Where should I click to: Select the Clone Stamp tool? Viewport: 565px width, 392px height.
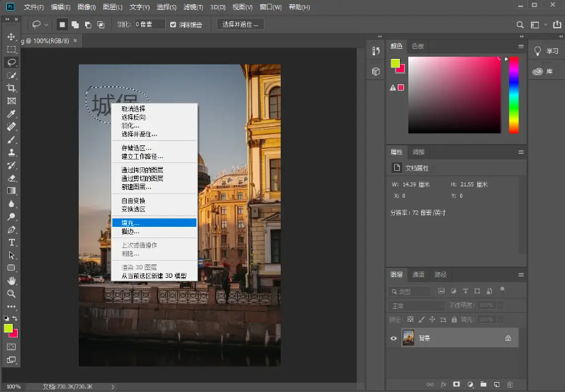pyautogui.click(x=11, y=152)
